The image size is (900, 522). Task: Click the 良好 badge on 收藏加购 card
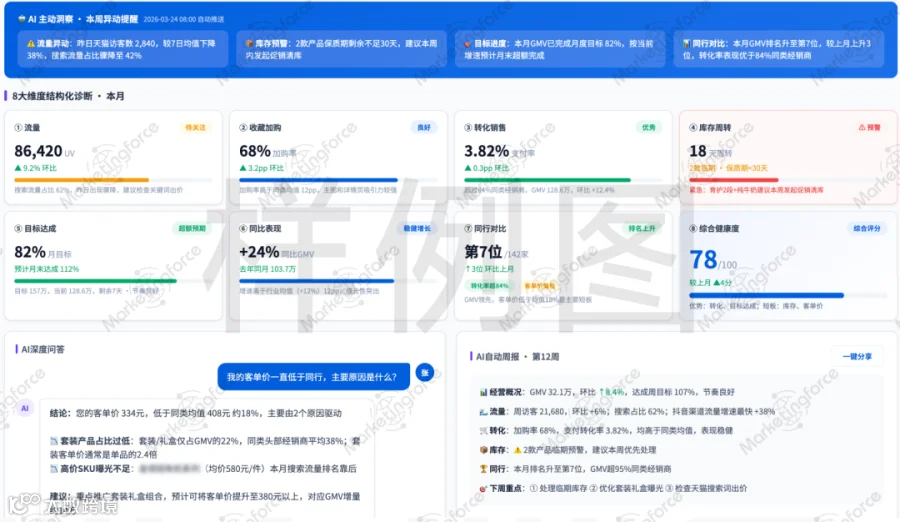pyautogui.click(x=424, y=127)
